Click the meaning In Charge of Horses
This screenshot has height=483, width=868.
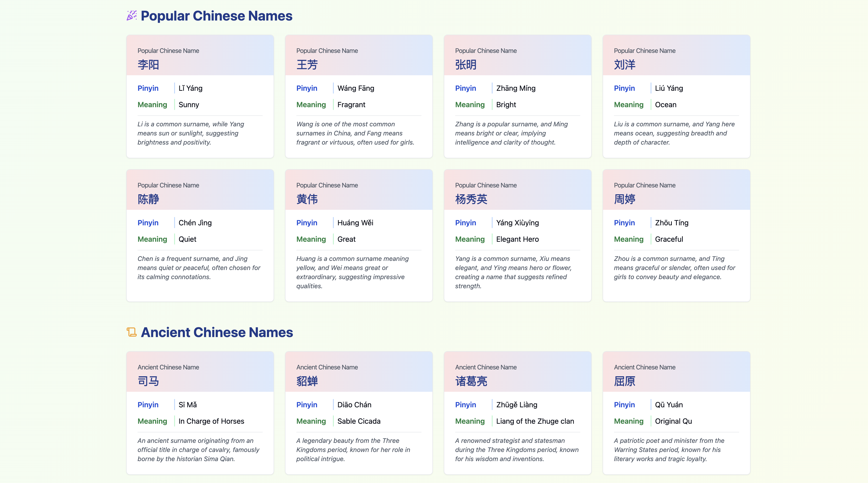pos(211,421)
